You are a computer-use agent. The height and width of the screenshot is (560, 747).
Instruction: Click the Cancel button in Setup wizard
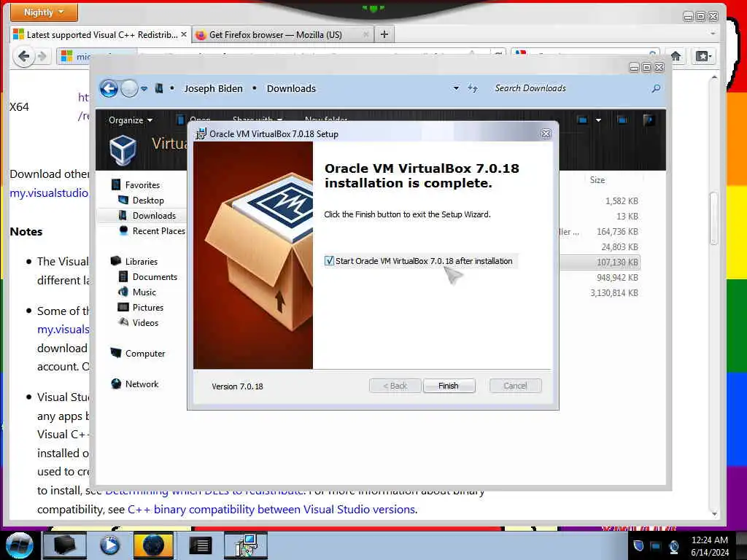pos(515,386)
